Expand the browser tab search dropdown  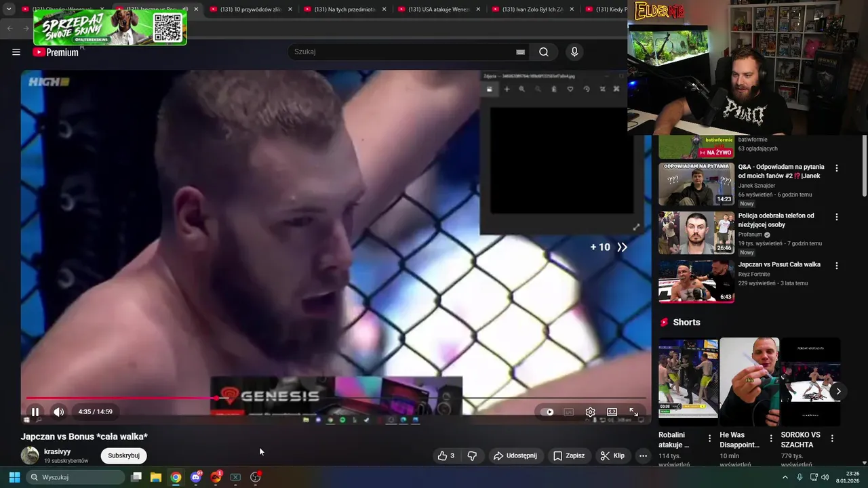tap(9, 9)
